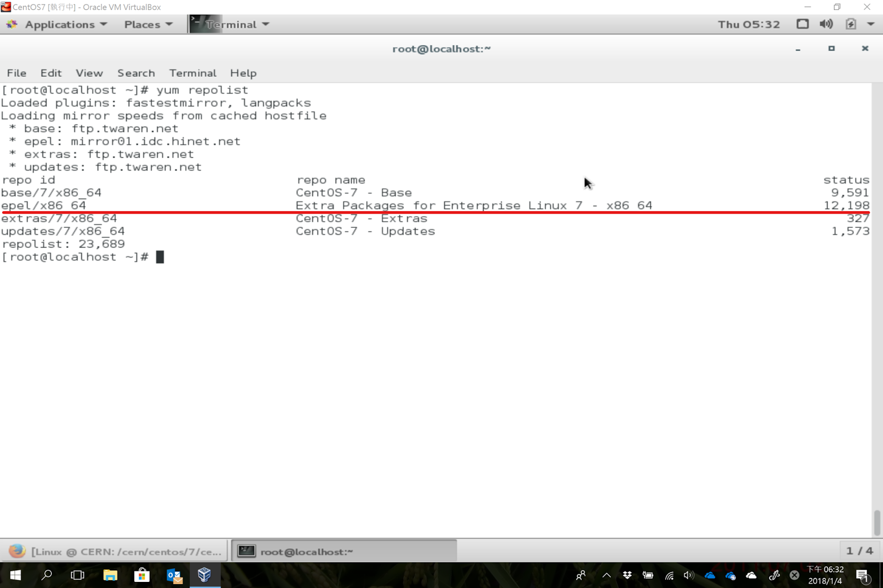Click the Windows volume tray icon

pyautogui.click(x=689, y=575)
